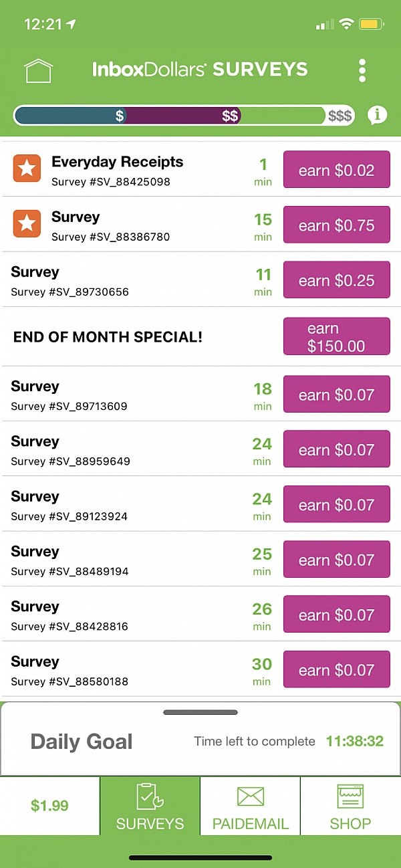The height and width of the screenshot is (868, 401).
Task: Tap the Surveys clipboard icon
Action: click(x=150, y=796)
